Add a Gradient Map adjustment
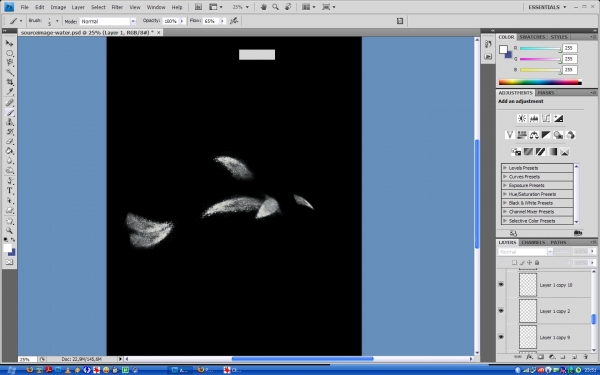 (x=552, y=152)
